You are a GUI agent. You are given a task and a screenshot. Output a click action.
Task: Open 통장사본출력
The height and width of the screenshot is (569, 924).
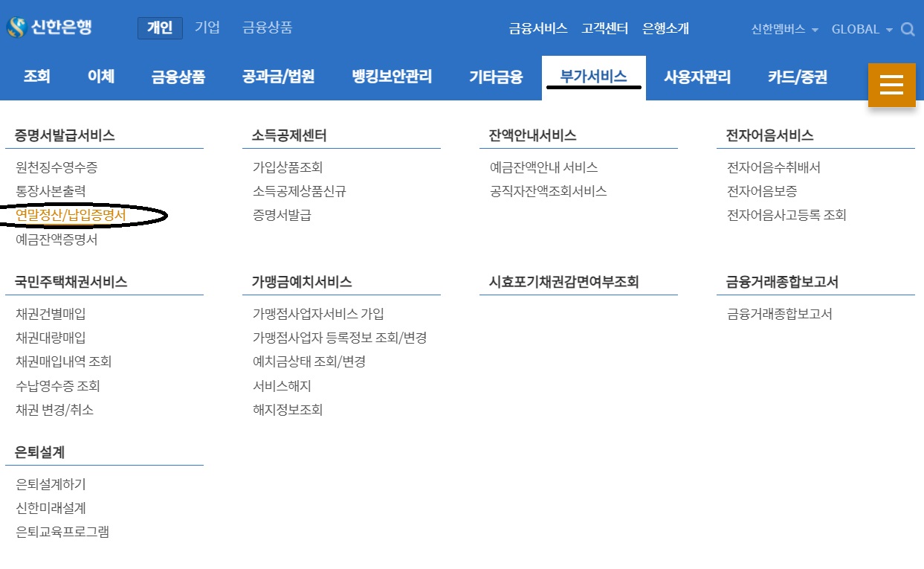pyautogui.click(x=51, y=191)
